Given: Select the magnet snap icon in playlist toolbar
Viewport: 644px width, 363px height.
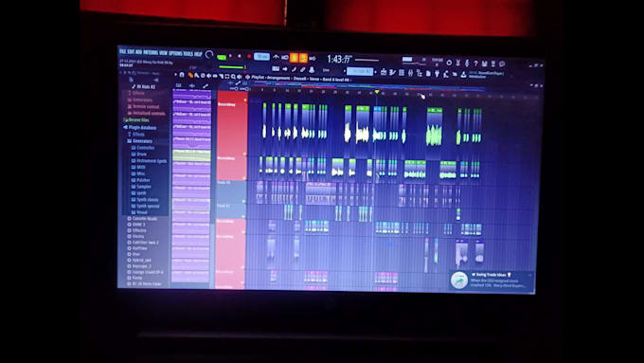Looking at the screenshot, I should tap(182, 75).
